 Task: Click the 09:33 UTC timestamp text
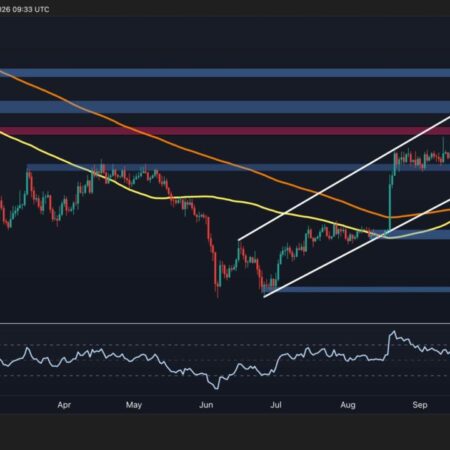coord(31,10)
